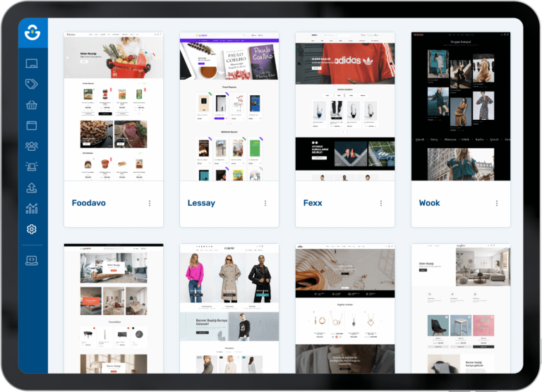Expand Fexx theme more options

click(x=381, y=203)
